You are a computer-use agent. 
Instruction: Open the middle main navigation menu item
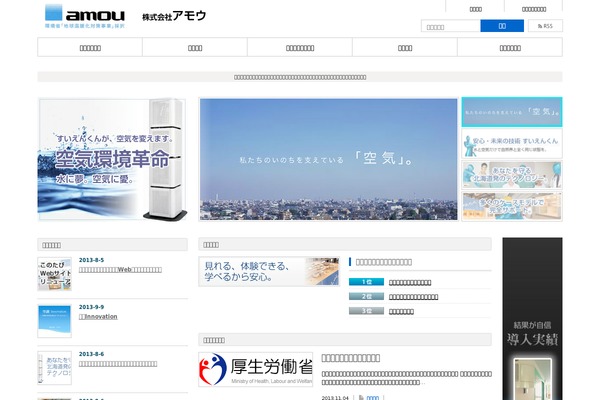(x=300, y=47)
